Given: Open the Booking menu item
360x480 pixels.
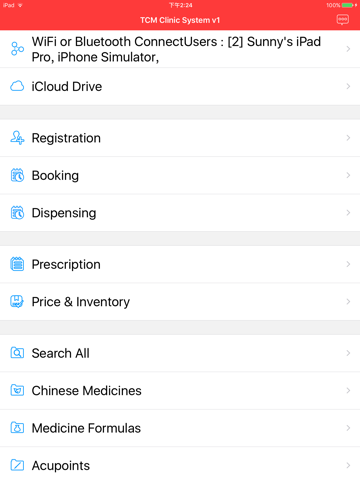Looking at the screenshot, I should point(180,175).
